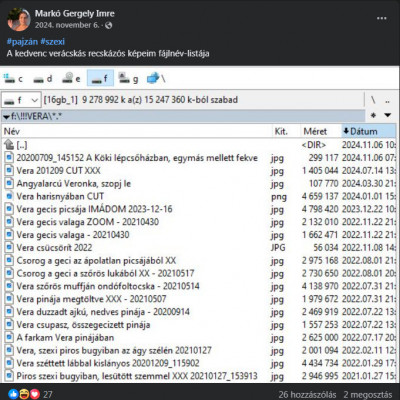
Task: Open Markó Gergely Imre profile link
Action: (x=75, y=14)
